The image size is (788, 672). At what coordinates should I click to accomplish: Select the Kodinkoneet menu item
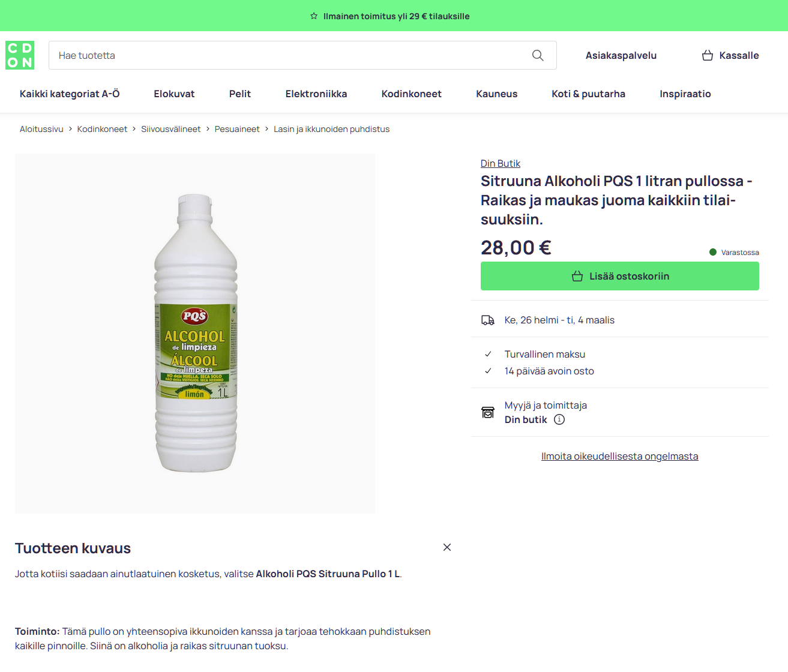[412, 94]
